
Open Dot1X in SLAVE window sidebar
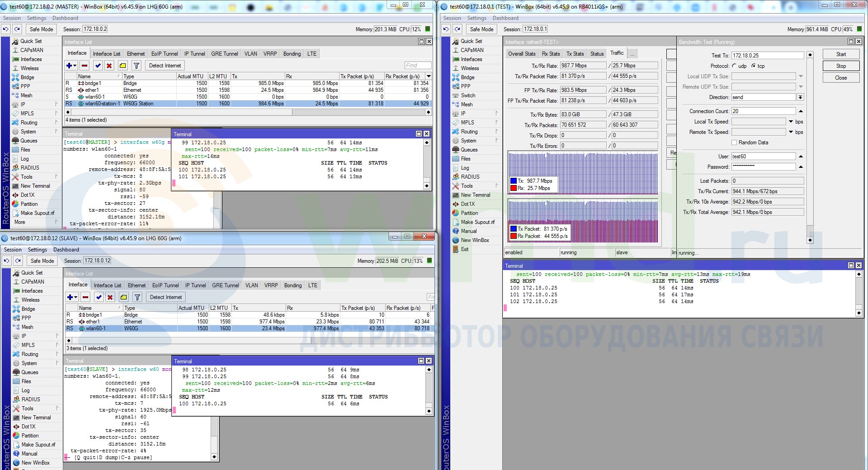click(28, 426)
